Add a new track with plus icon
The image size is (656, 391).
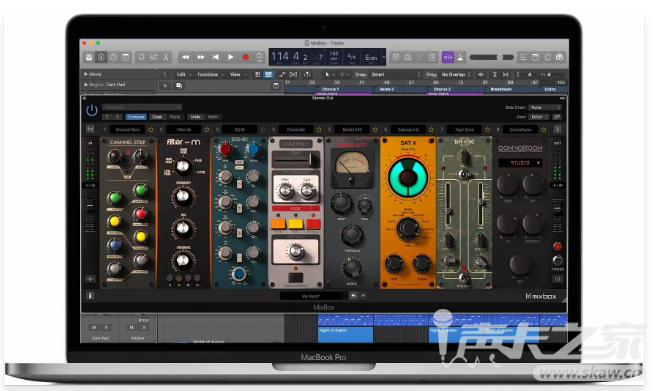tap(165, 85)
